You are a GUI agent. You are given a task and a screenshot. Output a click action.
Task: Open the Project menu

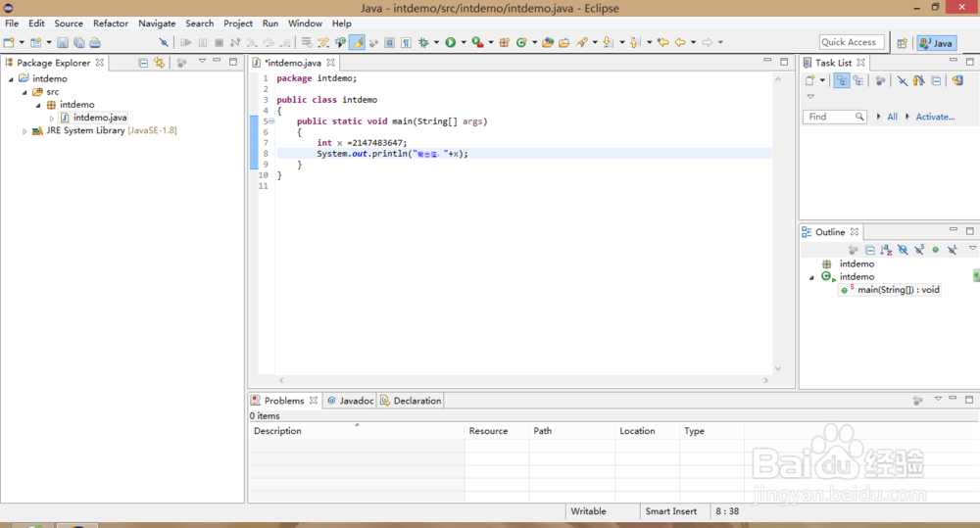pos(238,24)
